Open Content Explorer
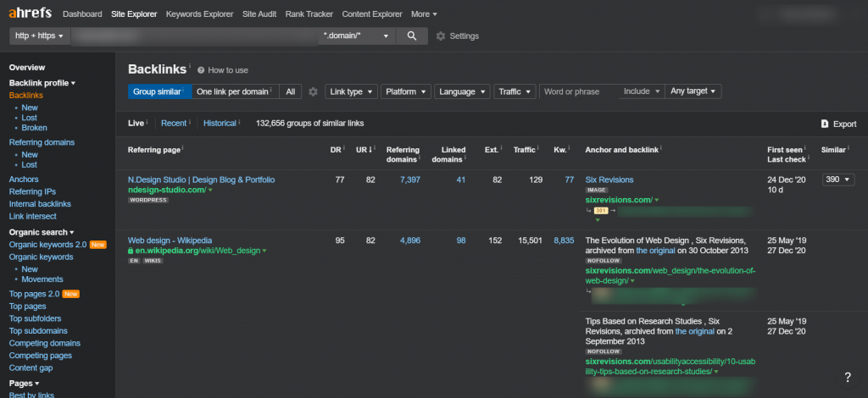This screenshot has width=868, height=398. coord(372,14)
